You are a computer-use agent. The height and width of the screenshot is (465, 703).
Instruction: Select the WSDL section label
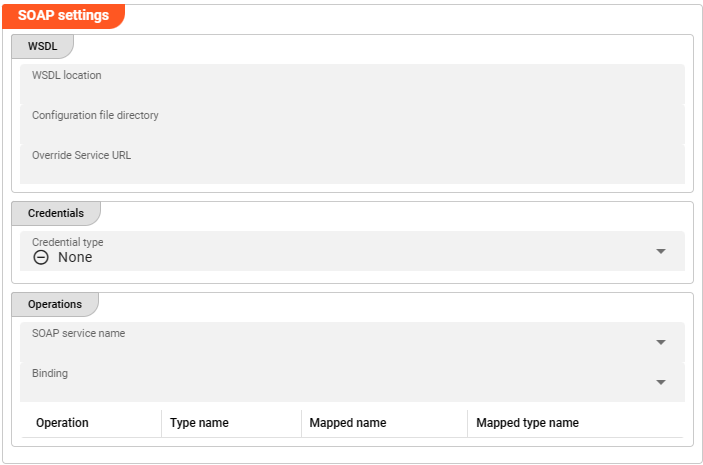coord(42,46)
